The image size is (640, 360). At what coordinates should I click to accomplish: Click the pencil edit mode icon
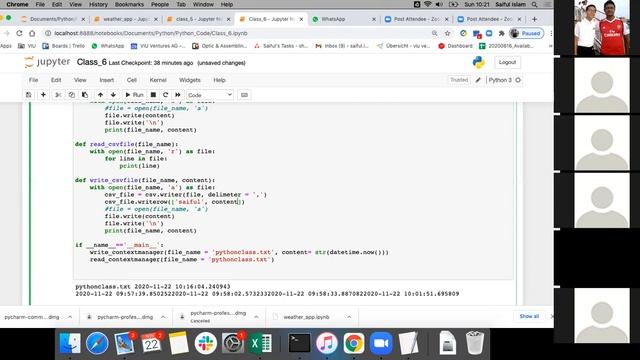(x=478, y=80)
